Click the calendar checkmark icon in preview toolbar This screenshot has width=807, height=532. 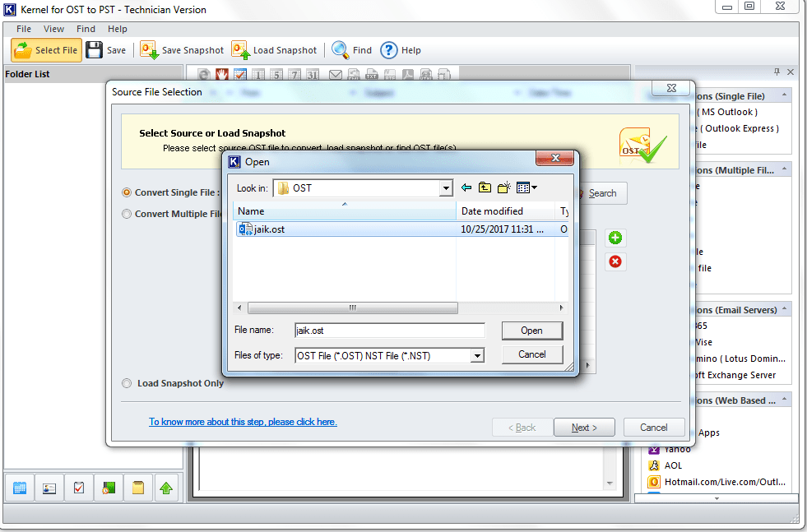(x=240, y=75)
